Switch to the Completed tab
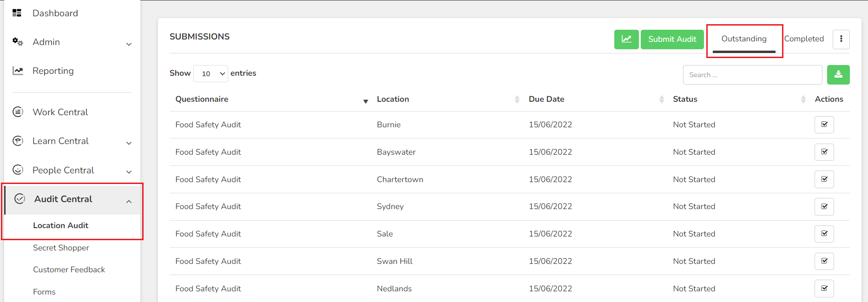This screenshot has height=302, width=868. point(804,39)
